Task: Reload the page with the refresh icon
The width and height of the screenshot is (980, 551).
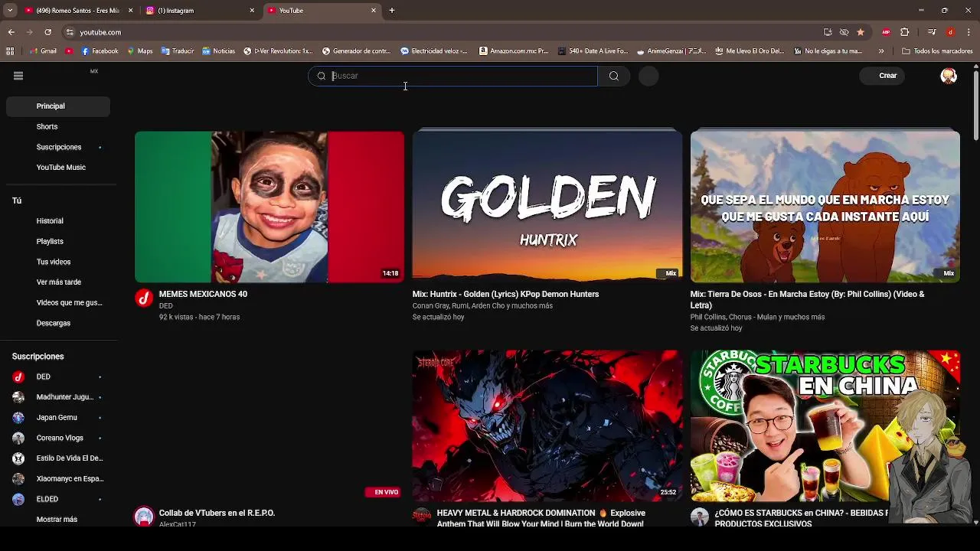Action: point(47,32)
